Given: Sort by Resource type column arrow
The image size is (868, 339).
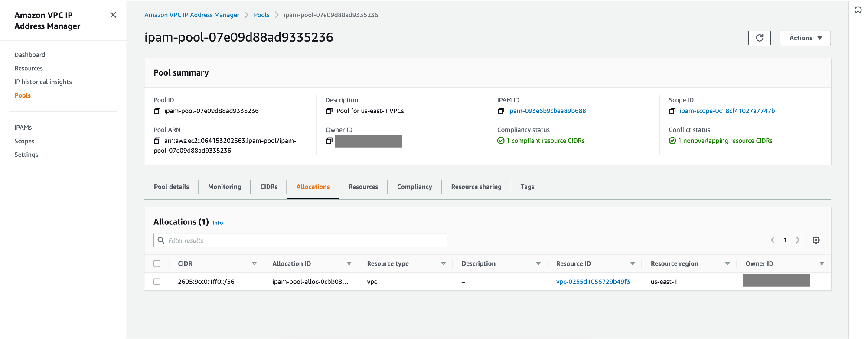Looking at the screenshot, I should pyautogui.click(x=444, y=264).
